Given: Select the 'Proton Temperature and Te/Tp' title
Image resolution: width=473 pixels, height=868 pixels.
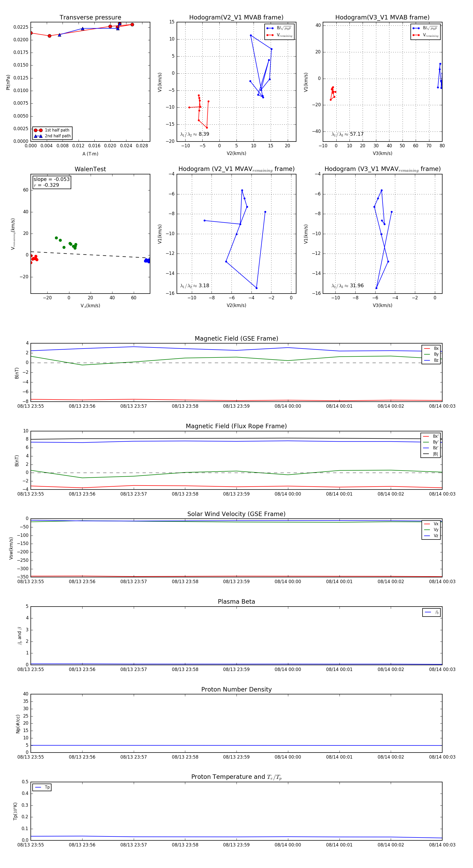Looking at the screenshot, I should pyautogui.click(x=236, y=777).
